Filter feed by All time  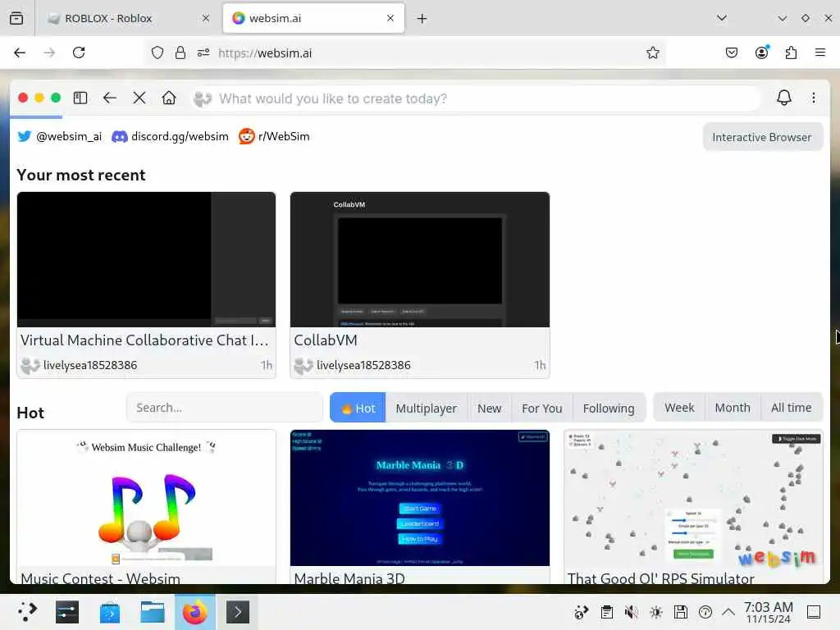point(792,408)
